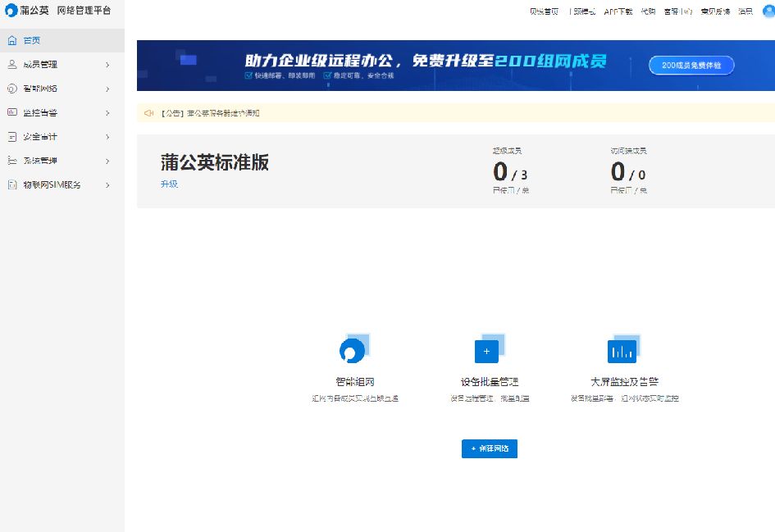Click the person icon beside 成员管理
Viewport: 775px width, 532px height.
click(x=12, y=64)
